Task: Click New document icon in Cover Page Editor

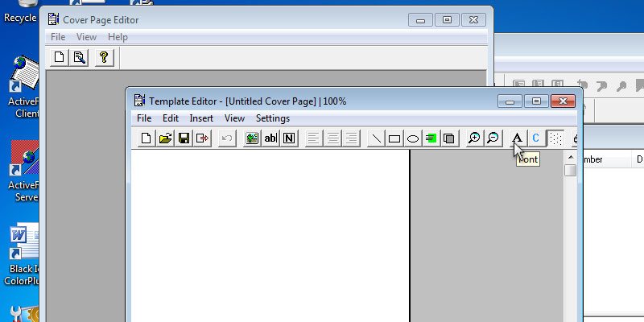Action: click(x=60, y=57)
